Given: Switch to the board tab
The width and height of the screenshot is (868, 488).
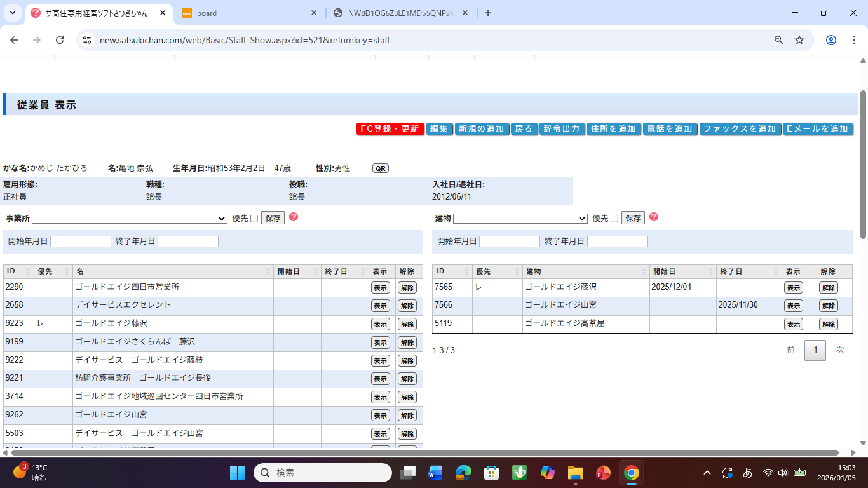Looking at the screenshot, I should click(248, 13).
